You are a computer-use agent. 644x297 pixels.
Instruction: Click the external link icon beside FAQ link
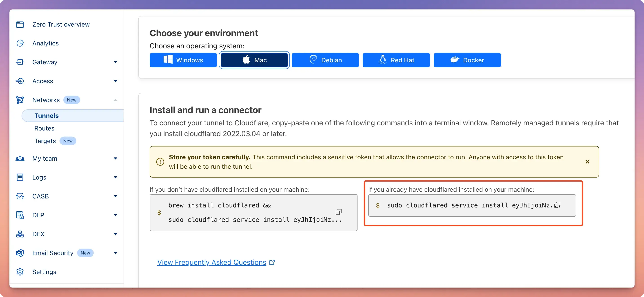pos(272,262)
